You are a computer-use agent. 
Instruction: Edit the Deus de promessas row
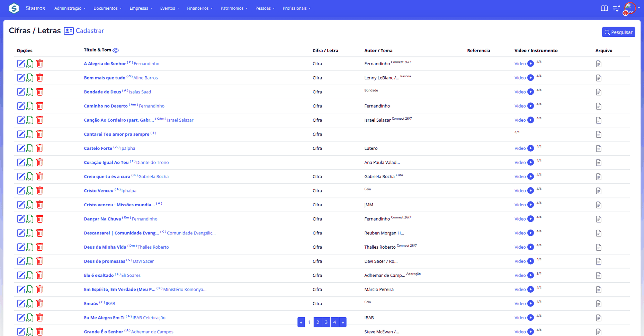tap(21, 261)
